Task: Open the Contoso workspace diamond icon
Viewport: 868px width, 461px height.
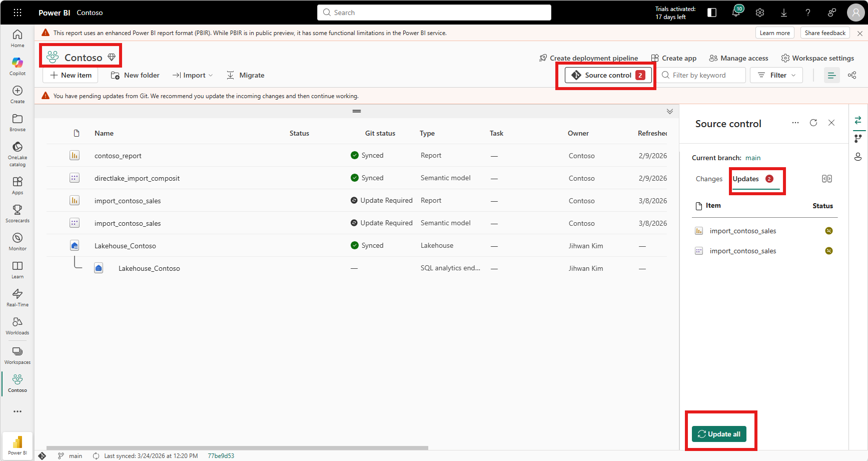Action: pyautogui.click(x=112, y=57)
